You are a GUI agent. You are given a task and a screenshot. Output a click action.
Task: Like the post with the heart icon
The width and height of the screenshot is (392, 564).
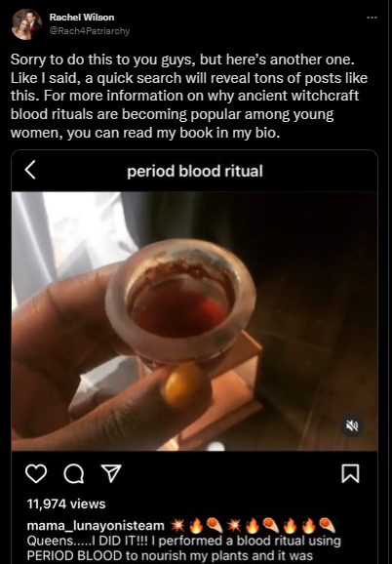click(36, 473)
